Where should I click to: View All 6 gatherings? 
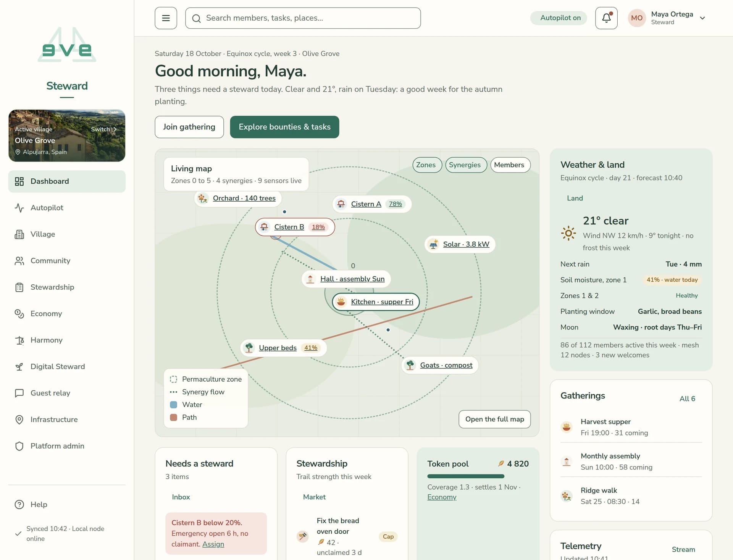point(687,399)
